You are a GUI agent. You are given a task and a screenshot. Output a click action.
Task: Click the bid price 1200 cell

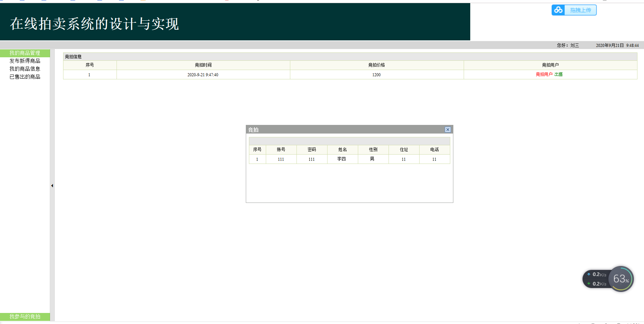[x=376, y=75]
